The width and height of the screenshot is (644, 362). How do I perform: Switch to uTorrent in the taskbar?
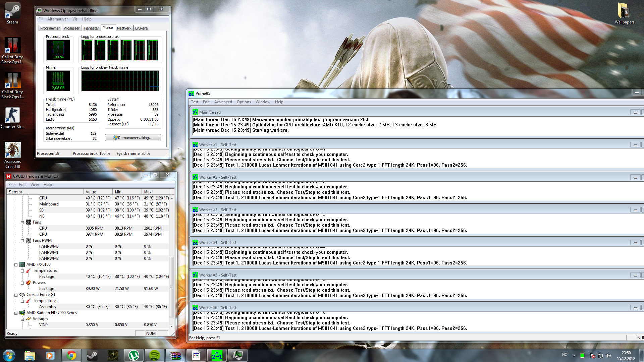click(x=134, y=355)
